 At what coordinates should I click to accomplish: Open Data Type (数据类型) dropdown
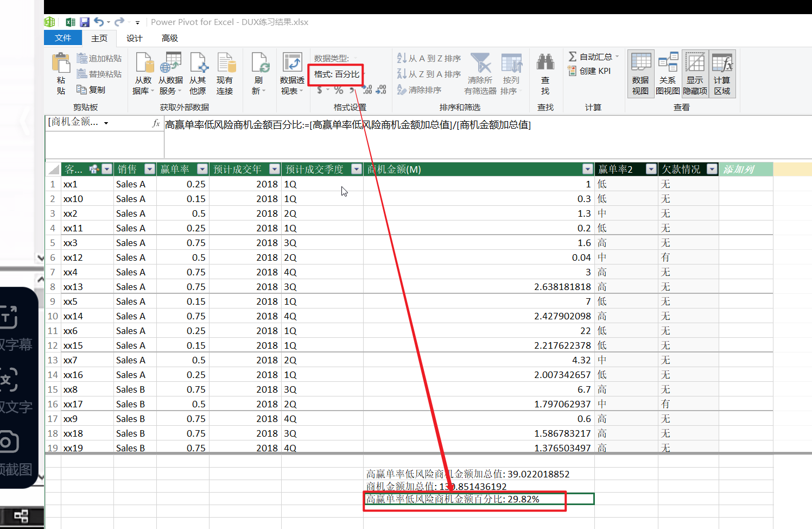click(x=335, y=58)
